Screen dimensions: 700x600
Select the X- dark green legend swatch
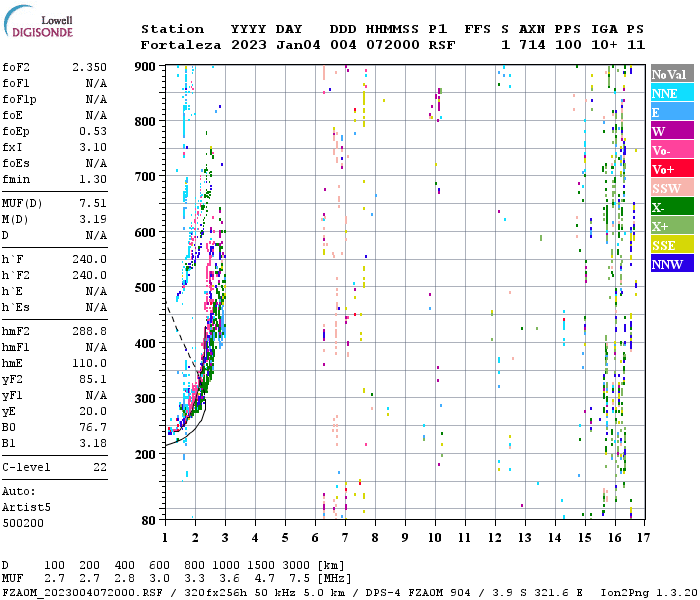pyautogui.click(x=672, y=207)
